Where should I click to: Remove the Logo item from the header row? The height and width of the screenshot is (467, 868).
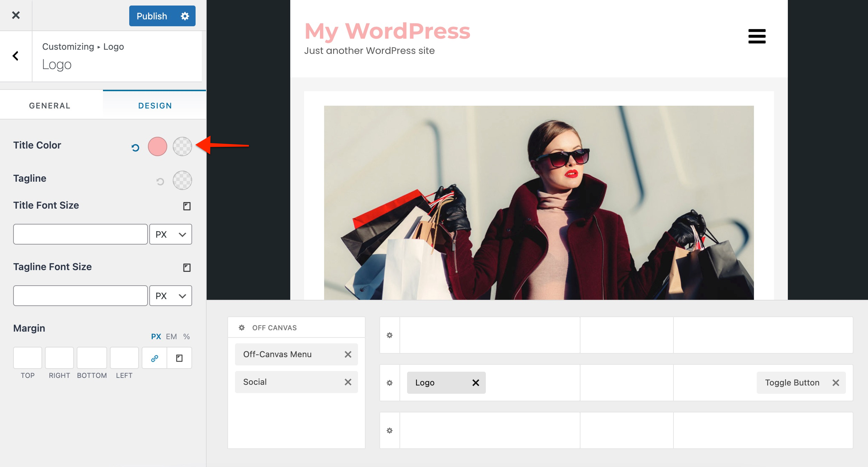(475, 383)
